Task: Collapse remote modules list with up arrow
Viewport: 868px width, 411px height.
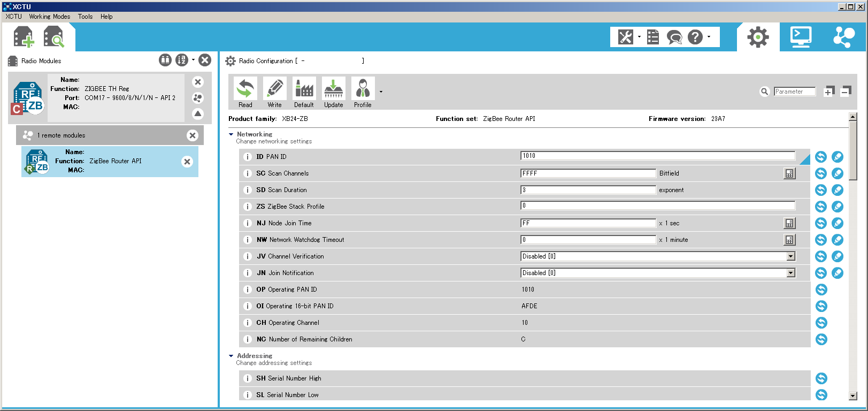Action: click(x=198, y=113)
